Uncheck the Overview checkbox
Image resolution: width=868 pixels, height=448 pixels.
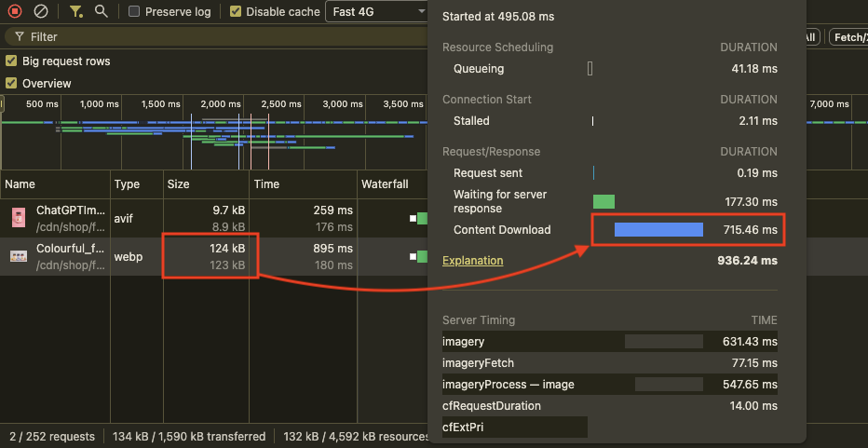(11, 84)
